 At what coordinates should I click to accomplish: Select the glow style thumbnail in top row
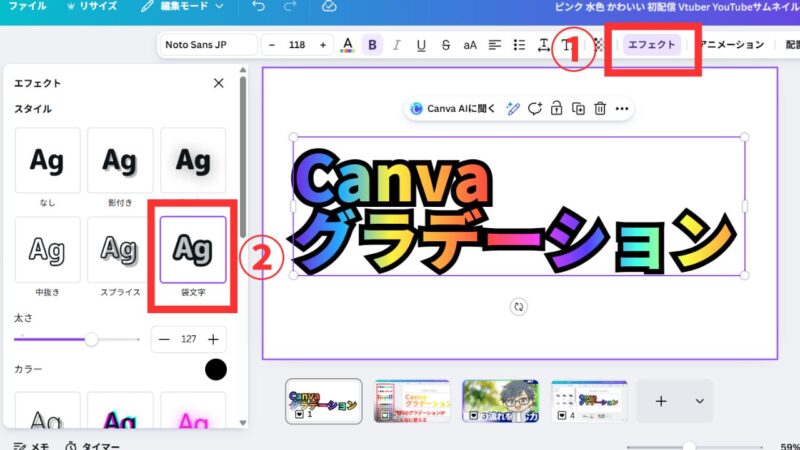pos(193,161)
